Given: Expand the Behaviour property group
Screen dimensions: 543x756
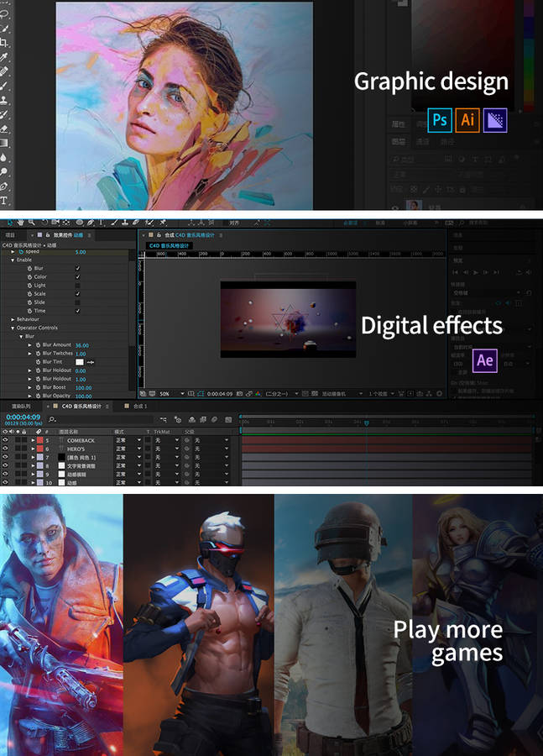Looking at the screenshot, I should pos(13,319).
